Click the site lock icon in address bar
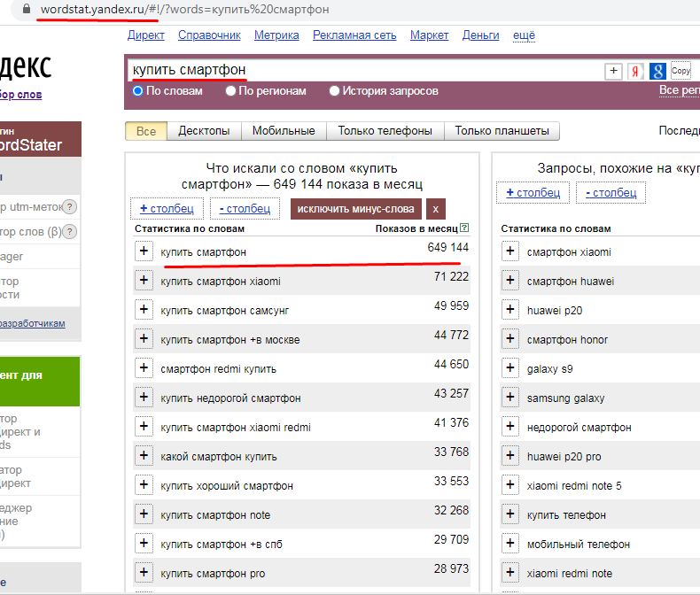 [27, 9]
